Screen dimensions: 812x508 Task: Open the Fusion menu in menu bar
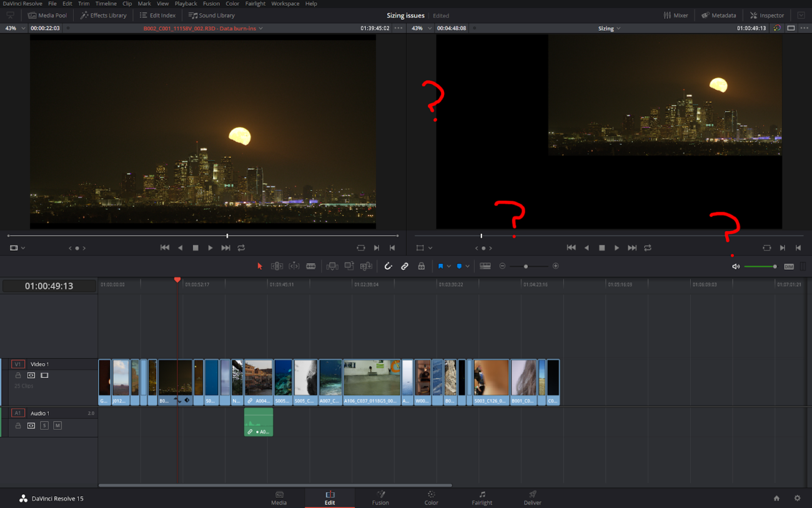[211, 4]
